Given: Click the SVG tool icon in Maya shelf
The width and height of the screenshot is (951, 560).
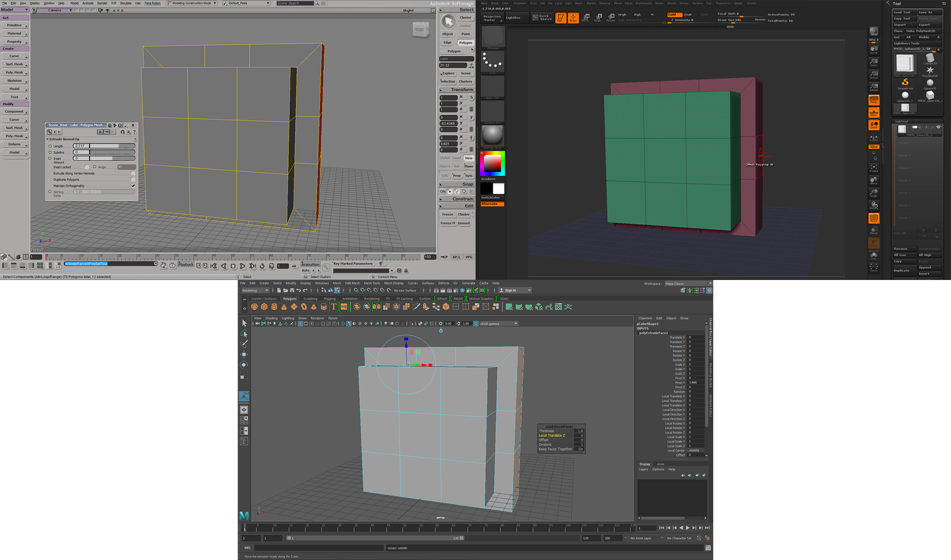Looking at the screenshot, I should pos(343,306).
